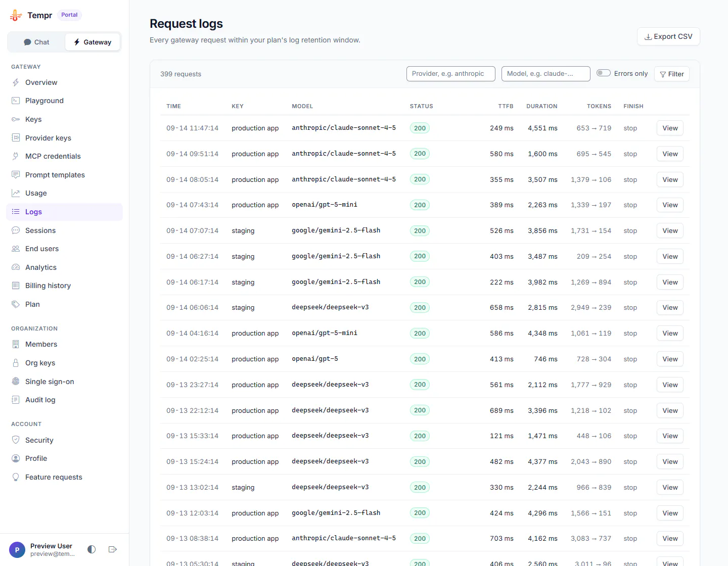Click the Preview User name
This screenshot has height=566, width=728.
pyautogui.click(x=51, y=546)
